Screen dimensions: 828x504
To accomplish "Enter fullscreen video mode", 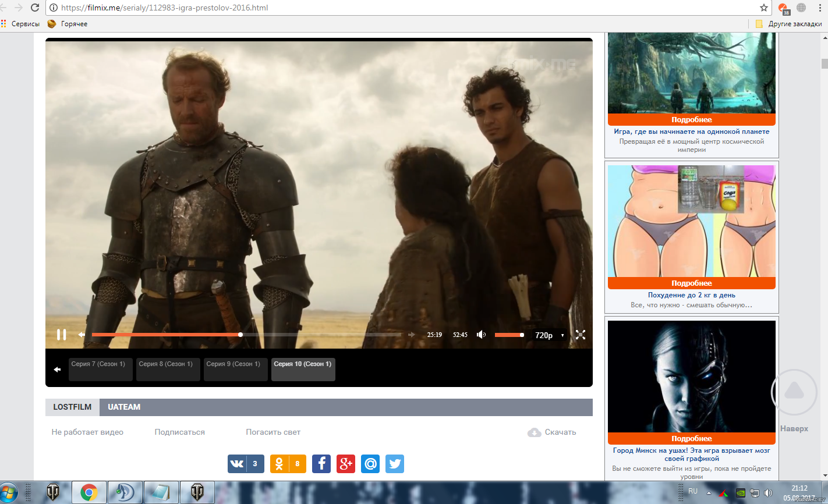I will pos(581,335).
